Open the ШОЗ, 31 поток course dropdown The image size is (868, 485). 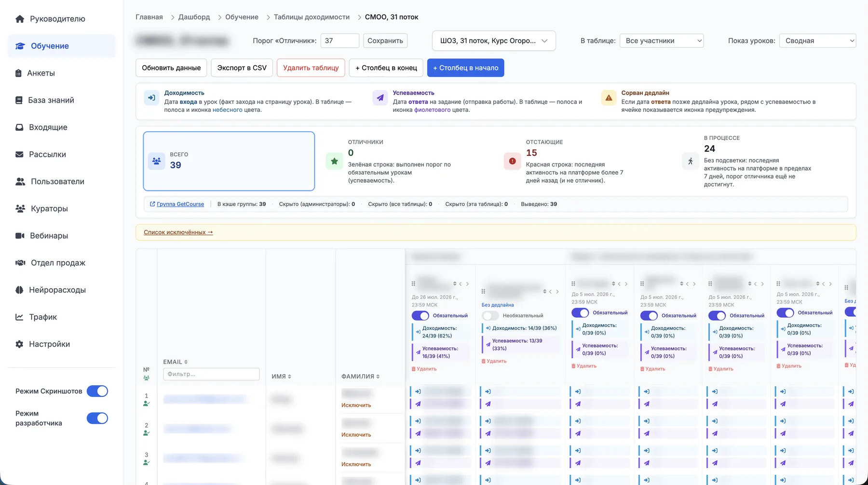coord(494,40)
